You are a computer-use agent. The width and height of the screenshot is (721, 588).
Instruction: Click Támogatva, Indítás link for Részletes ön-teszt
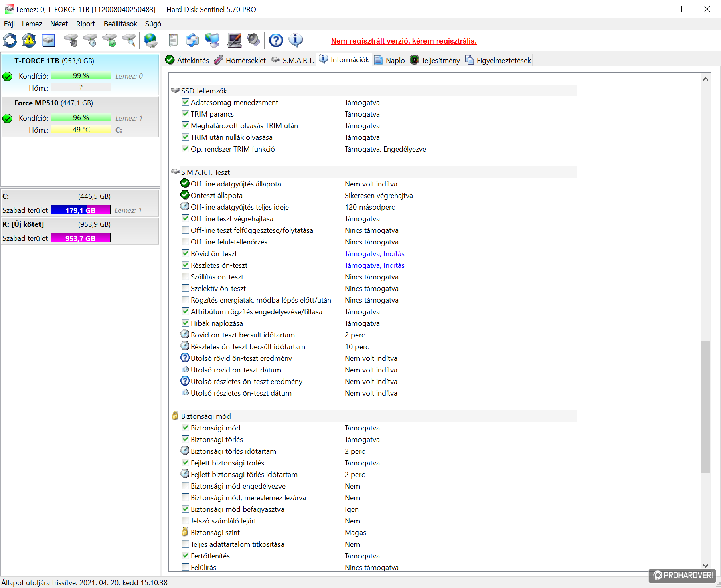click(375, 265)
